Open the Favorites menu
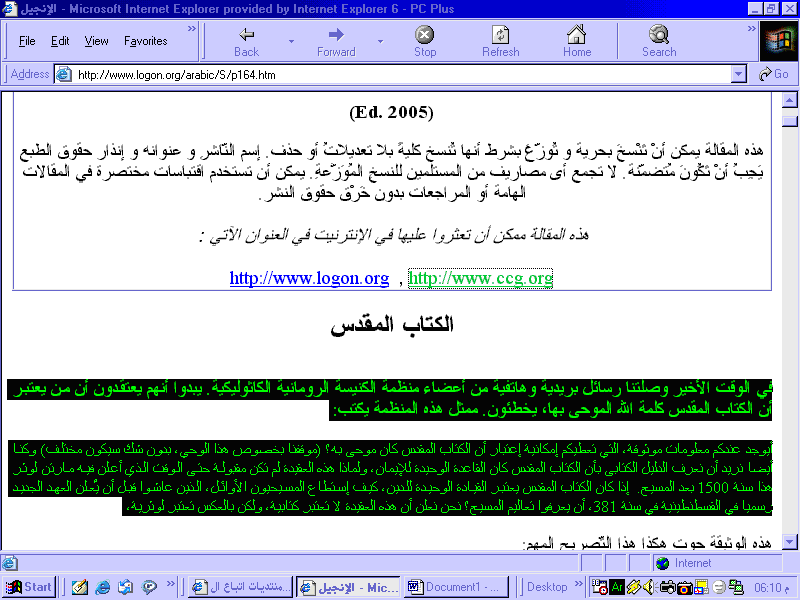This screenshot has width=800, height=600. coord(146,41)
